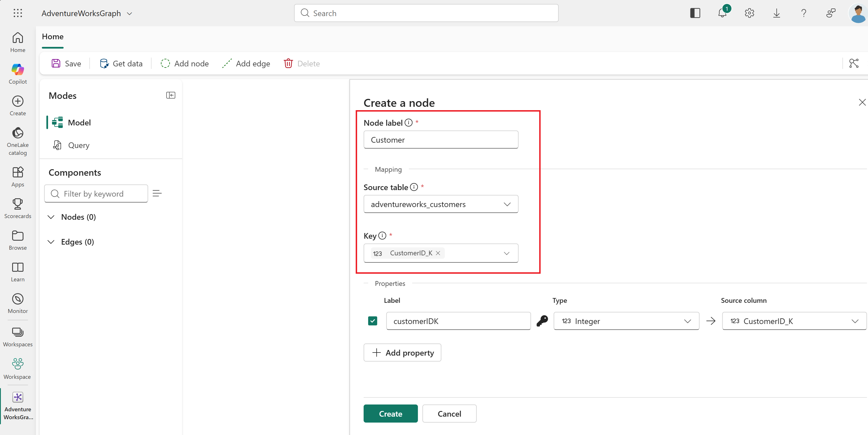Click Get data on the toolbar

[121, 63]
